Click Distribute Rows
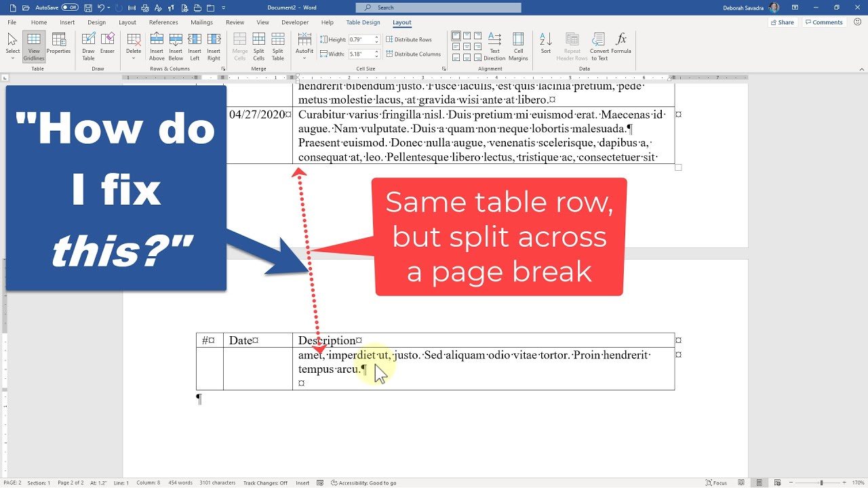 (x=410, y=40)
